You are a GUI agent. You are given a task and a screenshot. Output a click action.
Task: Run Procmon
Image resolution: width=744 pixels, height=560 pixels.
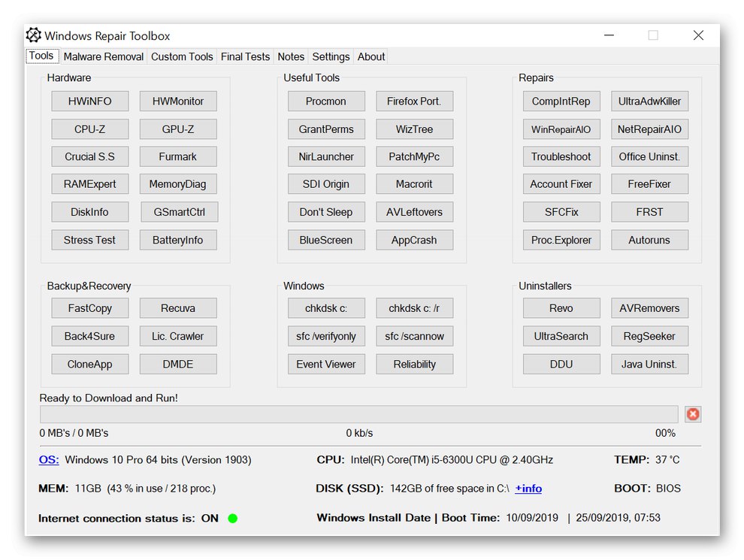coord(326,101)
